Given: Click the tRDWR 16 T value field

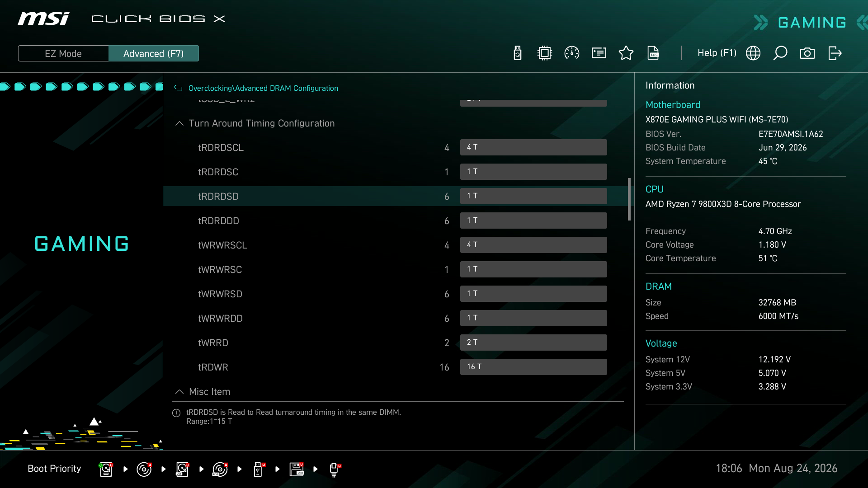Looking at the screenshot, I should (x=533, y=367).
